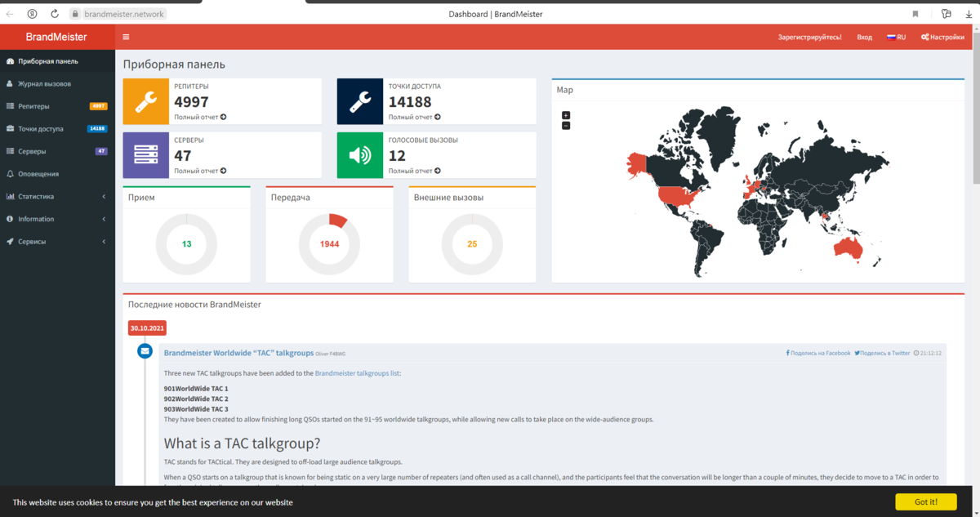Open Оповещения in the sidebar
The width and height of the screenshot is (980, 517).
57,174
